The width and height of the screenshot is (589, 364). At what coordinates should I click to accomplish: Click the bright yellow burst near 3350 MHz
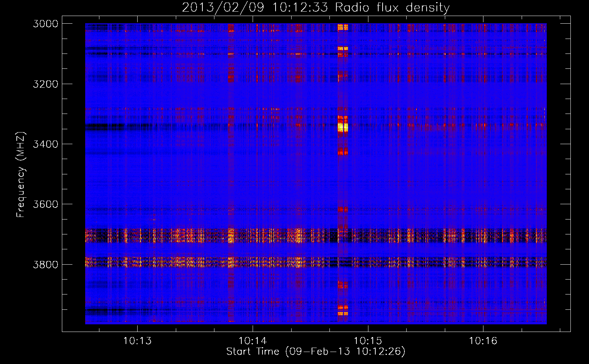point(343,127)
